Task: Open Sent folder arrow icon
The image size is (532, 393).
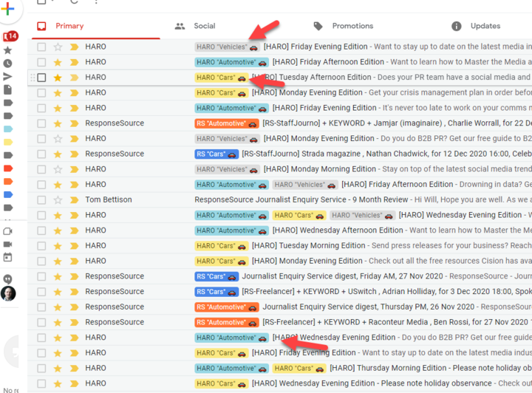Action: click(x=7, y=77)
